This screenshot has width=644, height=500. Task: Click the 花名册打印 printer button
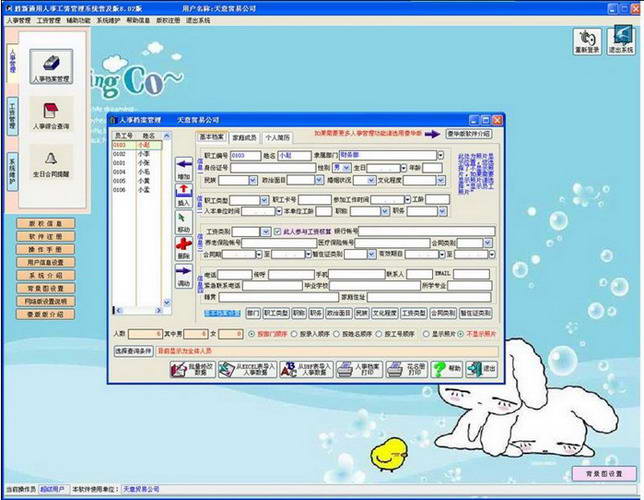407,369
